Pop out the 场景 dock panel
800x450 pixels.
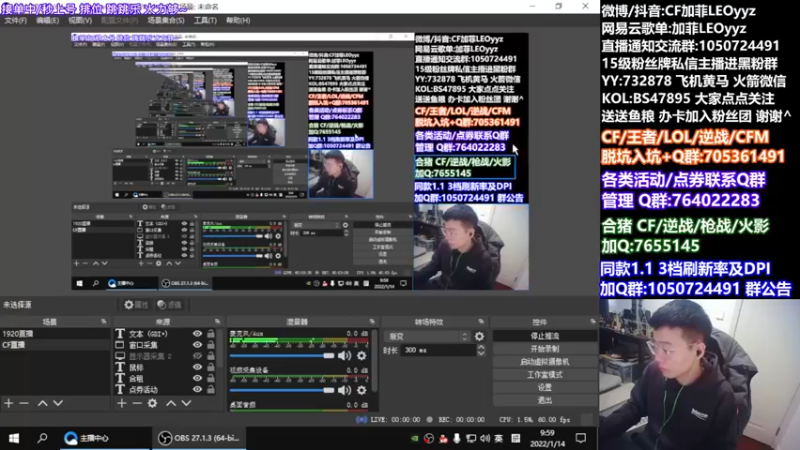[x=104, y=321]
